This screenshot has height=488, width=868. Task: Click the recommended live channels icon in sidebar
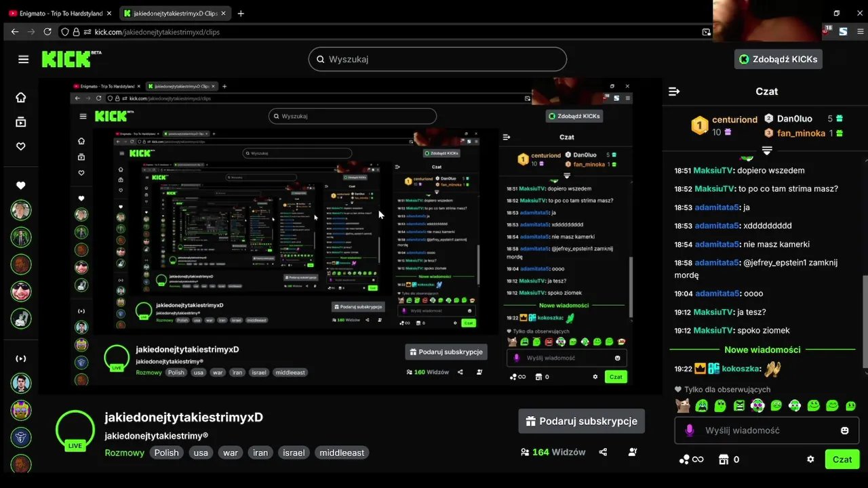(21, 359)
